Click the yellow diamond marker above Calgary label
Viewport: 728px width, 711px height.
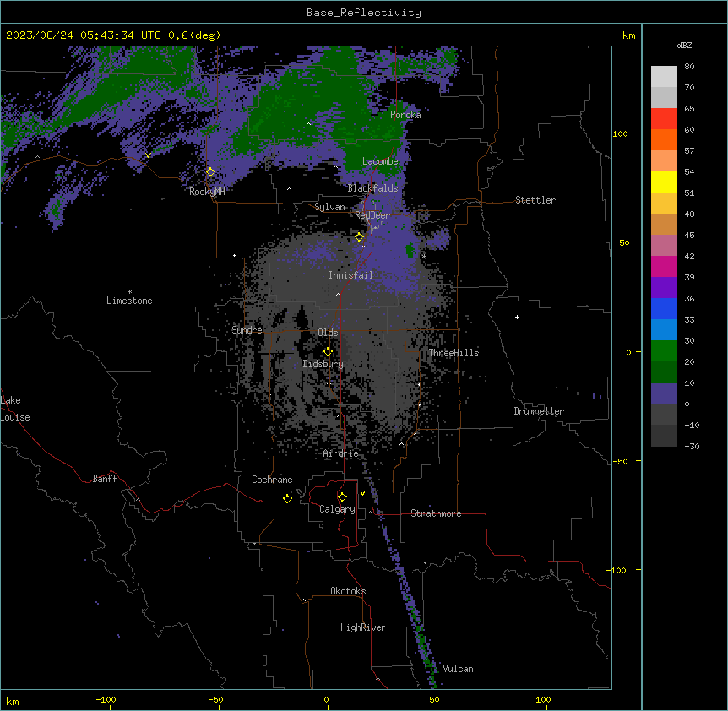(x=342, y=497)
